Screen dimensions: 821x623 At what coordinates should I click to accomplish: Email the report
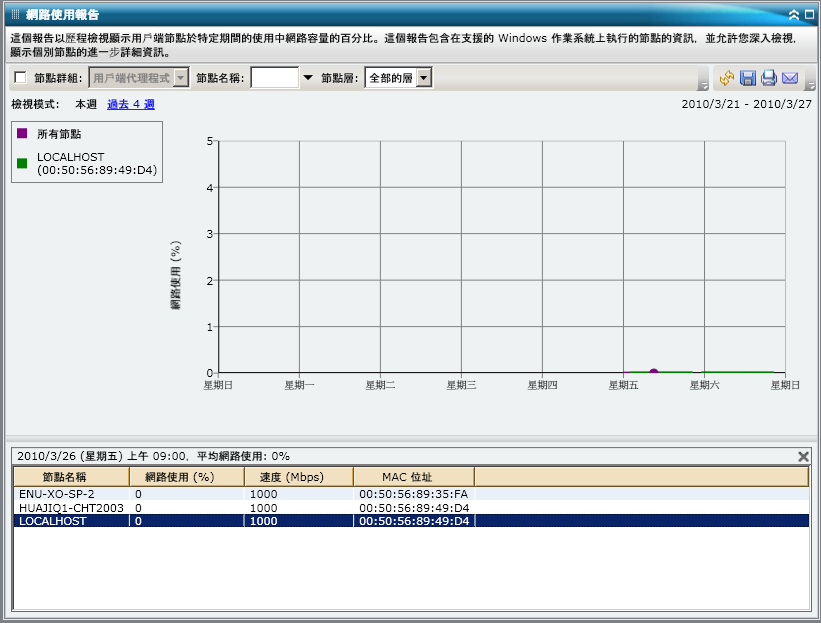tap(789, 78)
